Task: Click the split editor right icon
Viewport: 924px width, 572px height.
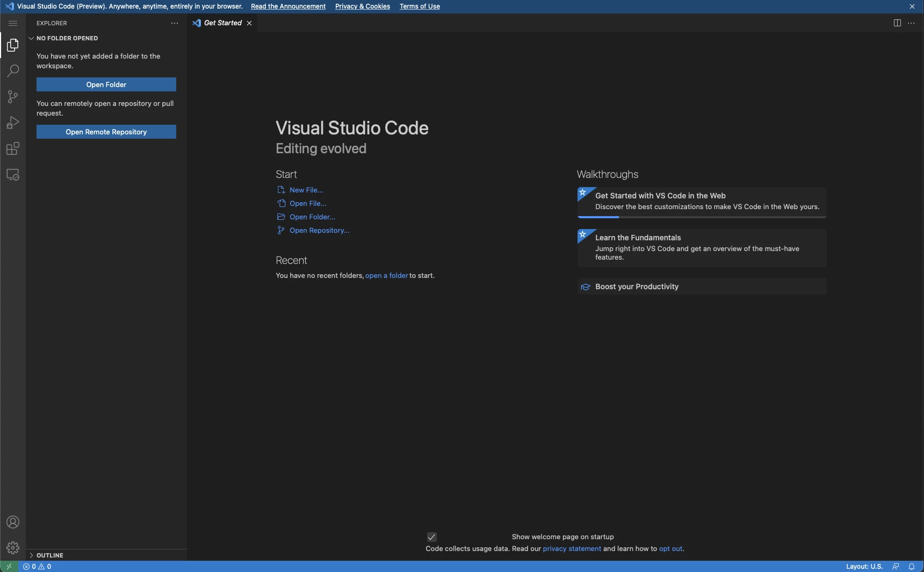Action: (x=897, y=23)
